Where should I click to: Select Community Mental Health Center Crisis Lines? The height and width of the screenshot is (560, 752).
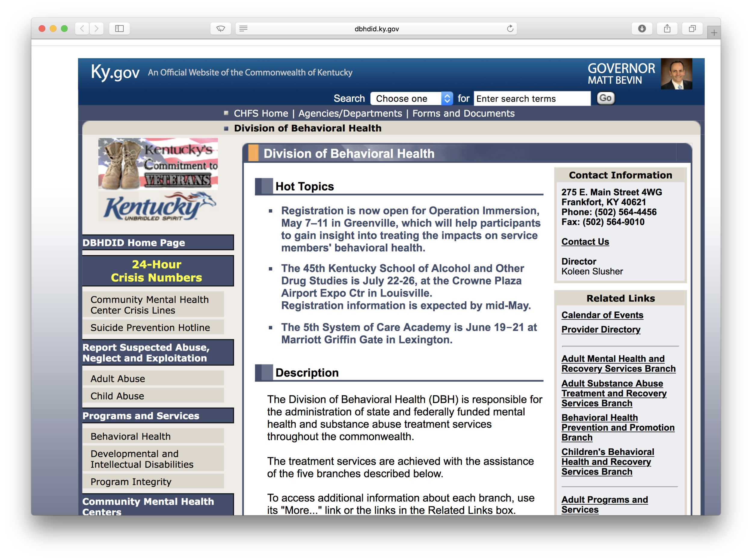point(153,304)
